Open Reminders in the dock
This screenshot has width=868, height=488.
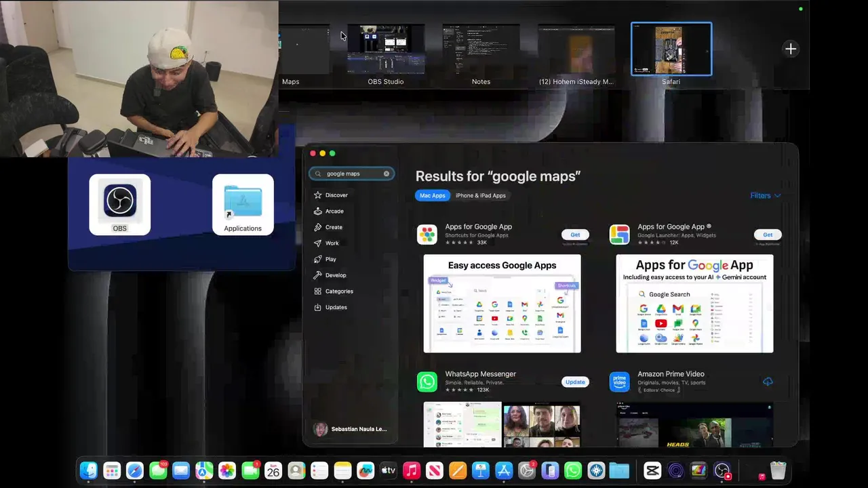[319, 470]
